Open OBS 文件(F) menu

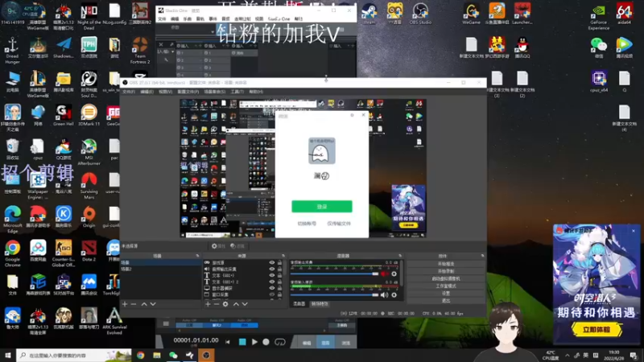[129, 92]
